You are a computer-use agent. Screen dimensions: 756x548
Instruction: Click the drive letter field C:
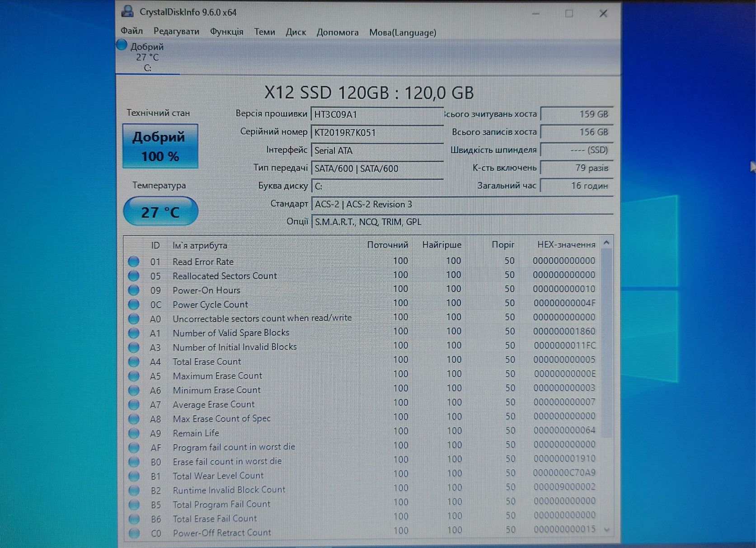point(377,186)
